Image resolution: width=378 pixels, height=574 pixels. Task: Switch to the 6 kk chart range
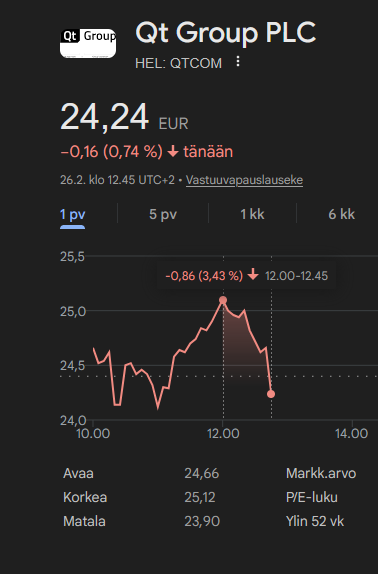coord(341,215)
